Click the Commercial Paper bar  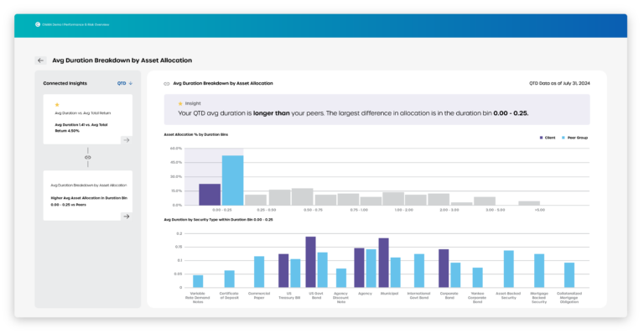pyautogui.click(x=259, y=272)
